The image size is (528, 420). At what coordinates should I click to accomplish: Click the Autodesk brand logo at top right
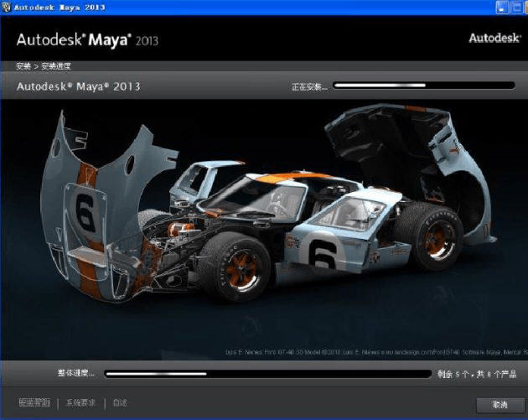pyautogui.click(x=494, y=38)
